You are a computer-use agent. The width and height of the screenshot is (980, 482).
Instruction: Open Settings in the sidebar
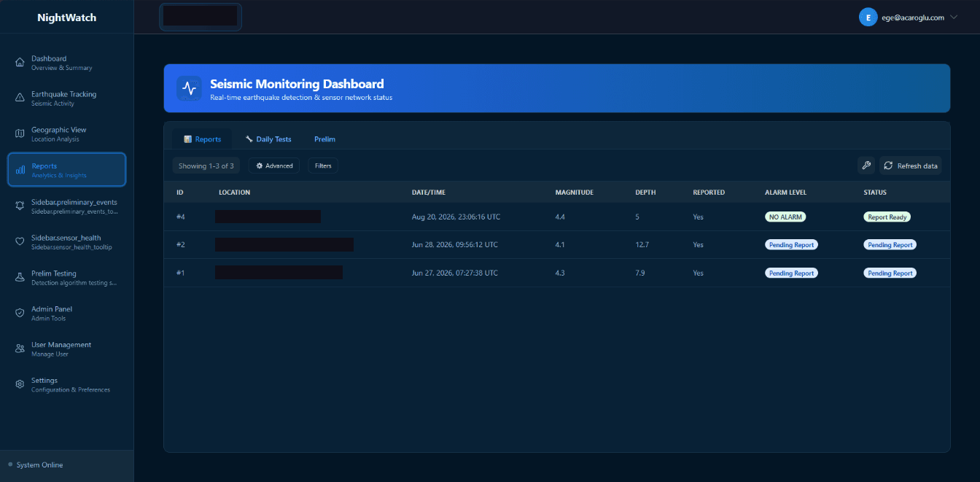click(x=67, y=384)
